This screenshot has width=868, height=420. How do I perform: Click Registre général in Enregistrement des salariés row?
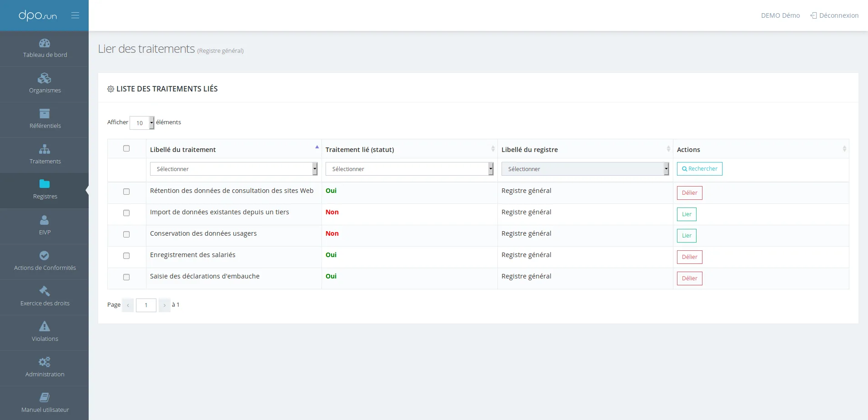point(526,255)
